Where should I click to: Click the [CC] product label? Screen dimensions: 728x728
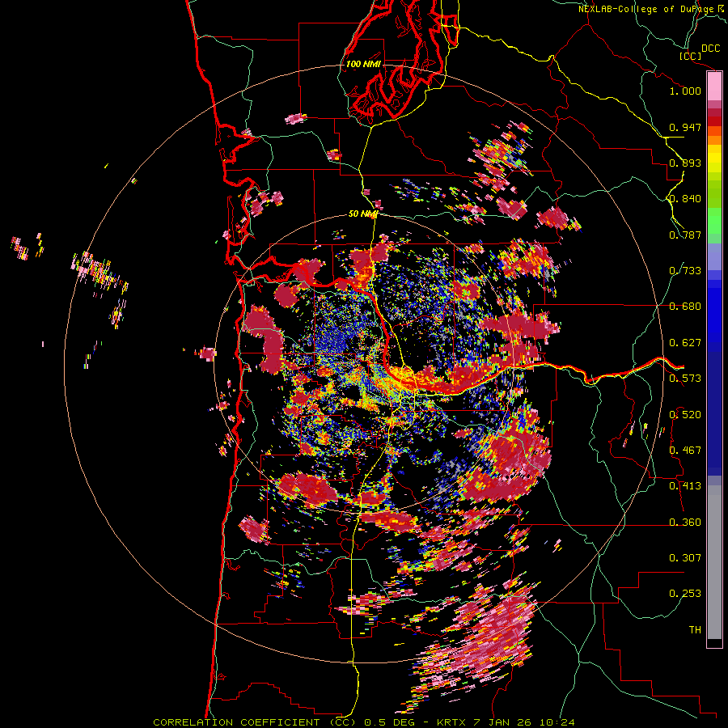[690, 56]
